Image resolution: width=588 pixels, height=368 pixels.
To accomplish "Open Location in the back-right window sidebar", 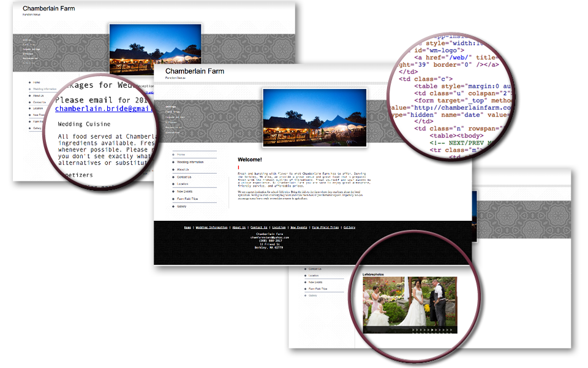I will coord(314,275).
